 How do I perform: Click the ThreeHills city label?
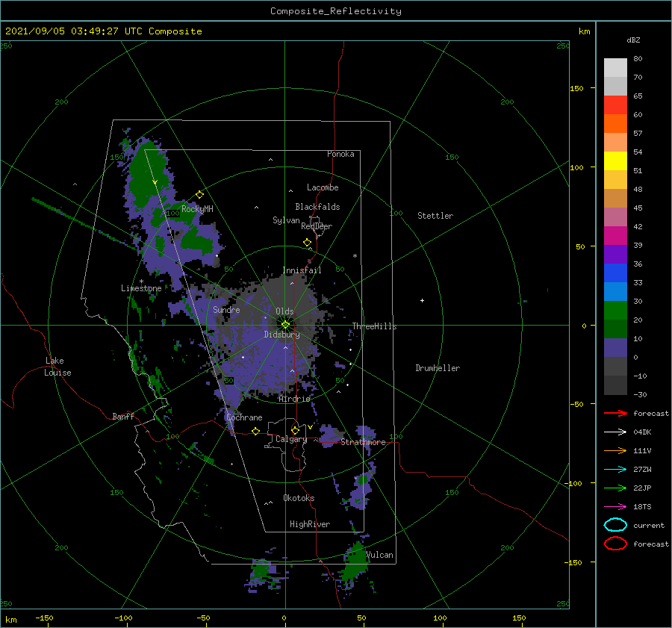pyautogui.click(x=375, y=326)
